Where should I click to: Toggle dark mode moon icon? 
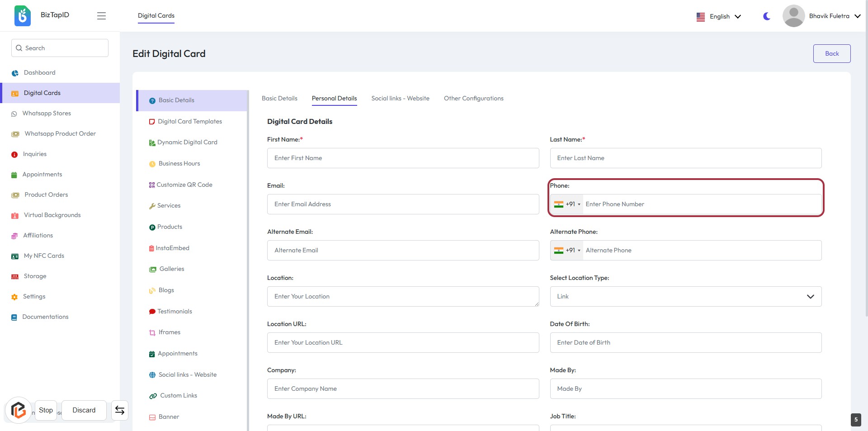(766, 16)
